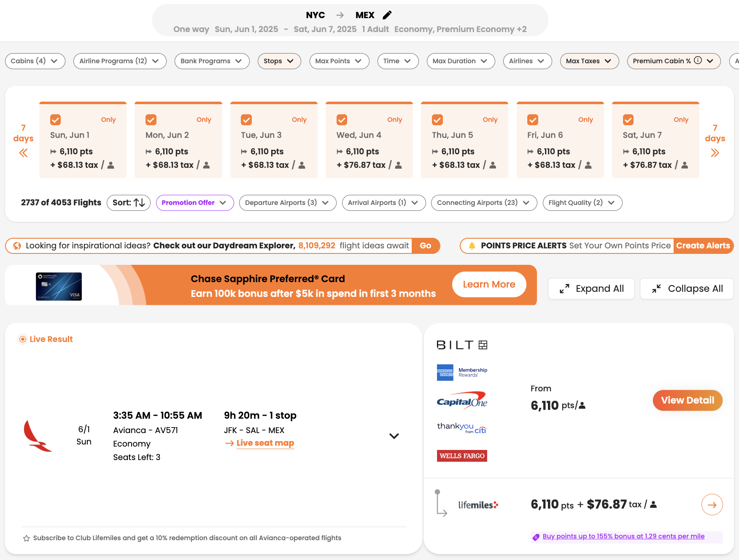Click the Fri, Jun 6 date card
Screen dimensions: 739x560
point(560,140)
